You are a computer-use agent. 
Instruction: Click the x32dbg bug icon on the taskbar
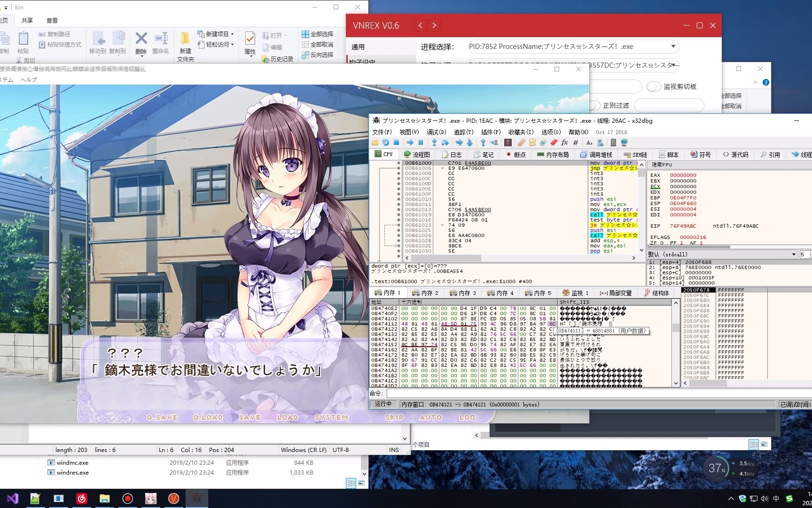pos(197,498)
